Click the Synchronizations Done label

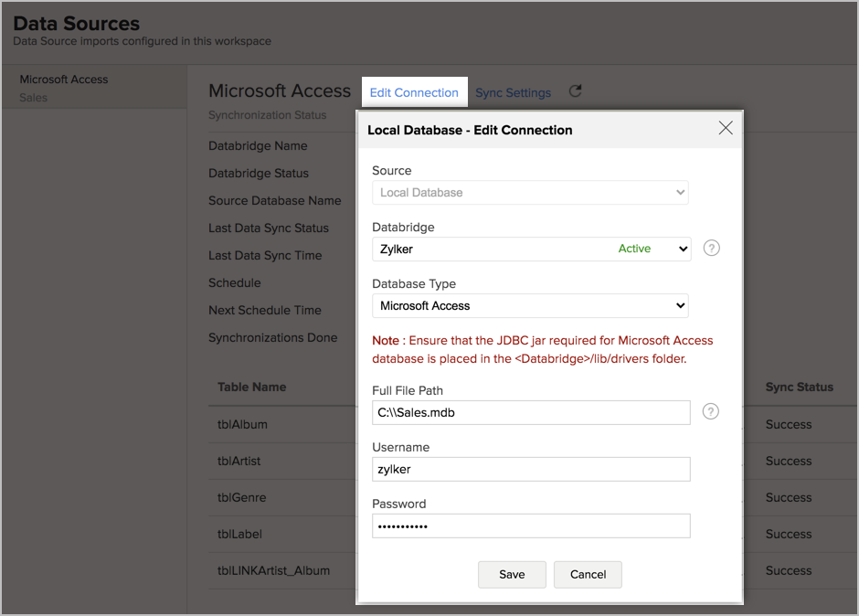[x=273, y=337]
